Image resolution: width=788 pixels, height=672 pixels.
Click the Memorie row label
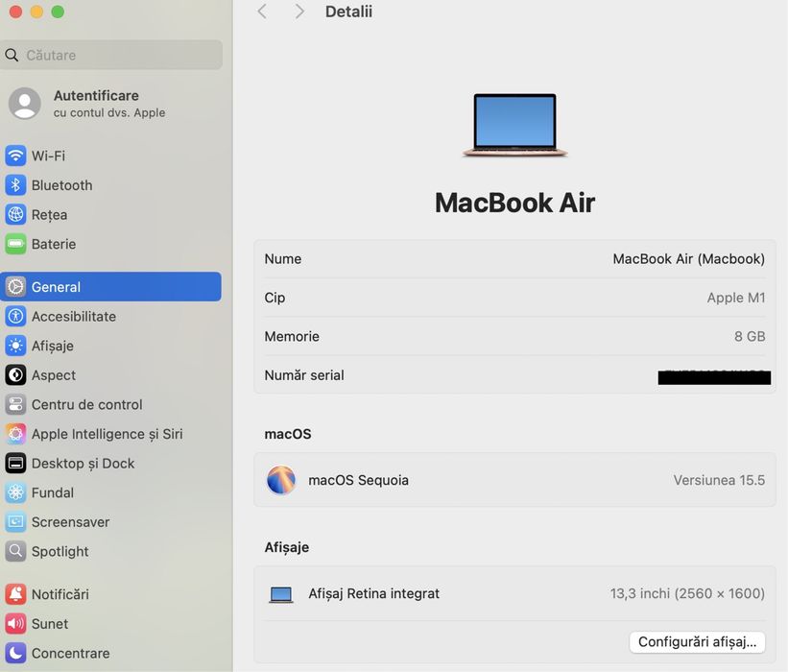tap(292, 336)
